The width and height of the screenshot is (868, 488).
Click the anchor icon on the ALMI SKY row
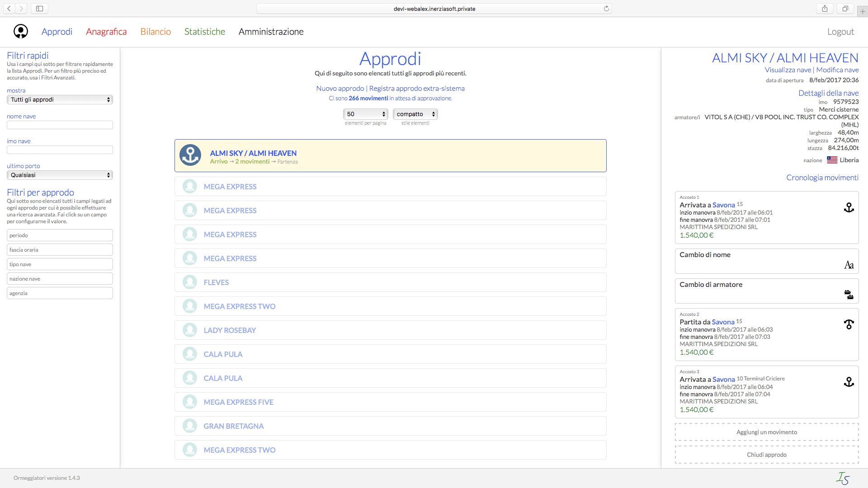(x=190, y=155)
